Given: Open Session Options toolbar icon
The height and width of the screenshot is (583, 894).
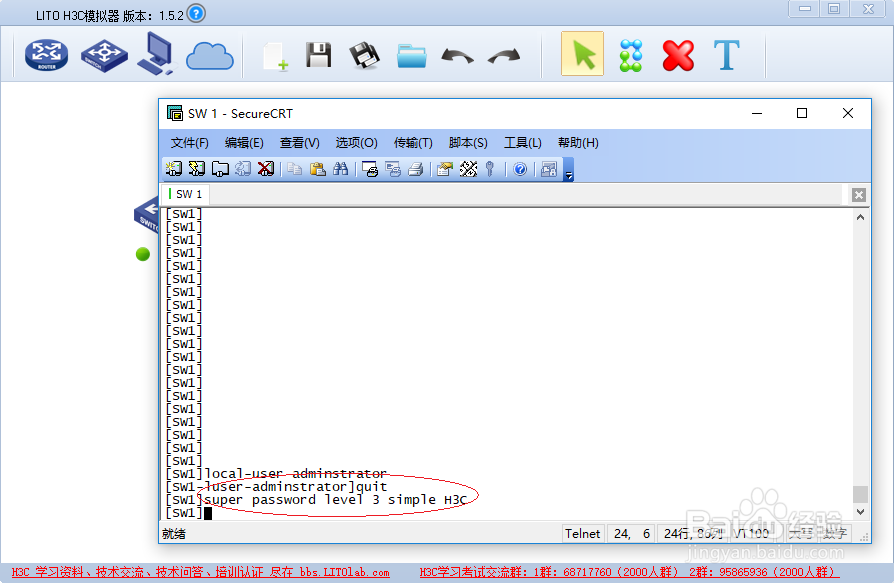Looking at the screenshot, I should [445, 169].
